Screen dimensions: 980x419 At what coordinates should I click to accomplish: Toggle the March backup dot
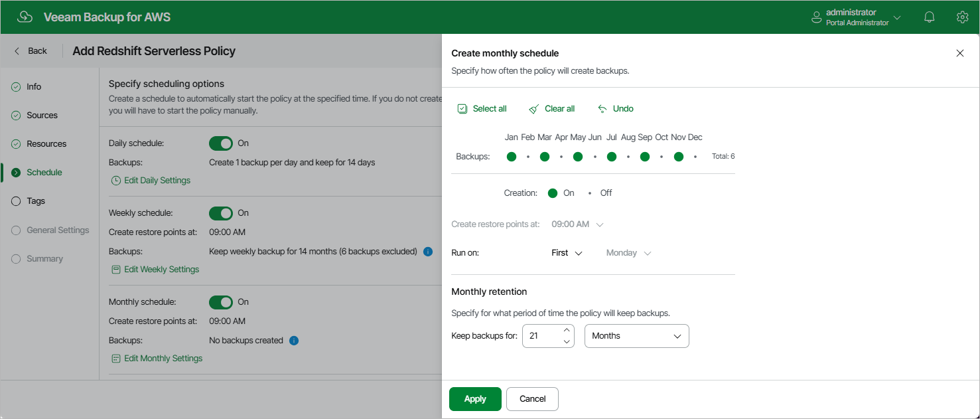[545, 157]
